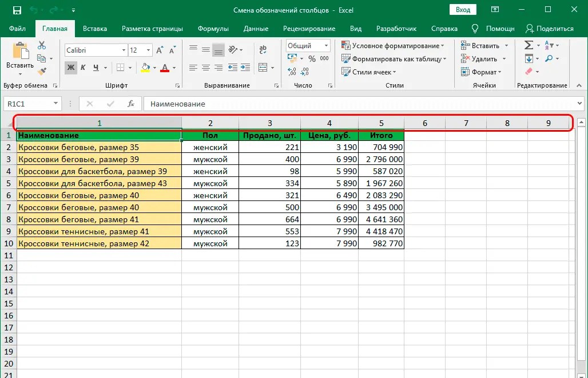This screenshot has height=378, width=588.
Task: Select the cut (scissors) icon
Action: click(41, 44)
